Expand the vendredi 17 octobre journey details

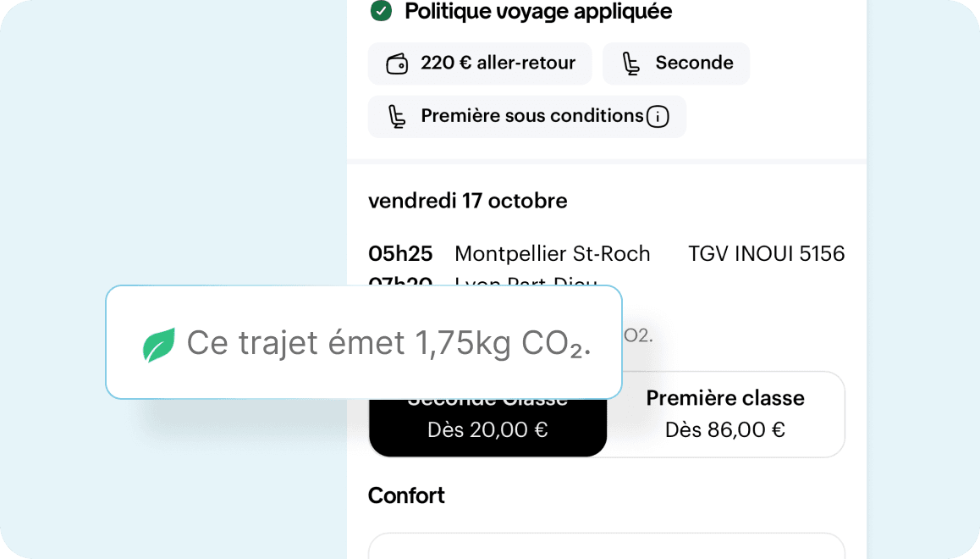[468, 201]
